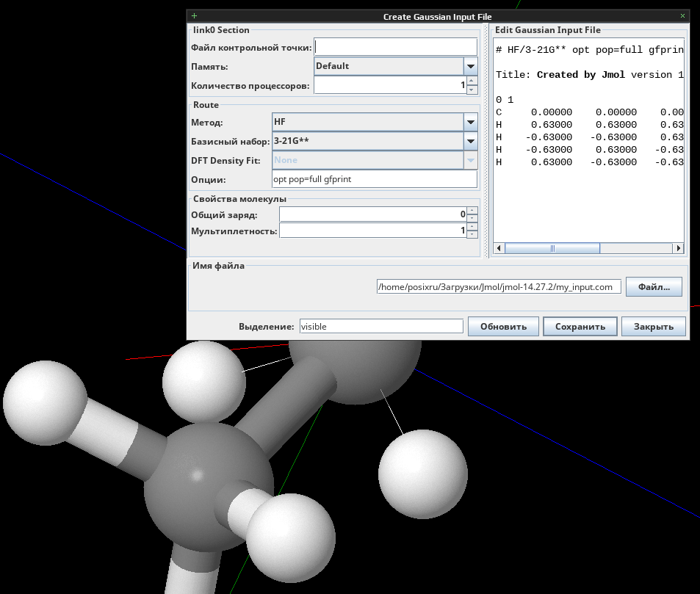Click the 'Title: Created by Jmol' line

[589, 75]
